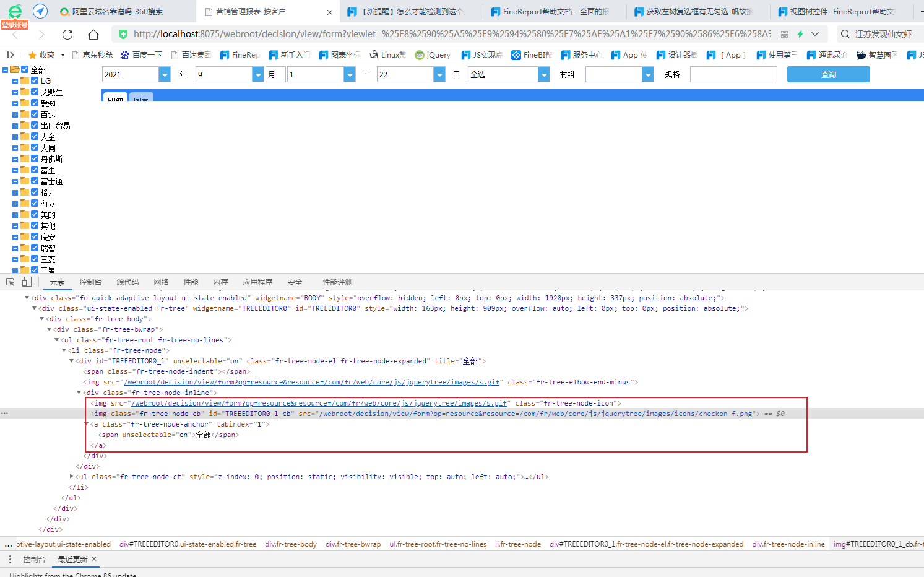The image size is (924, 577).
Task: Click the folder icon beside 出口贸易
Action: point(25,125)
